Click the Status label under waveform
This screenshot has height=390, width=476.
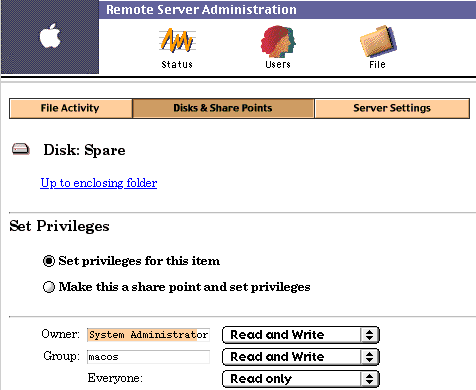[x=177, y=64]
